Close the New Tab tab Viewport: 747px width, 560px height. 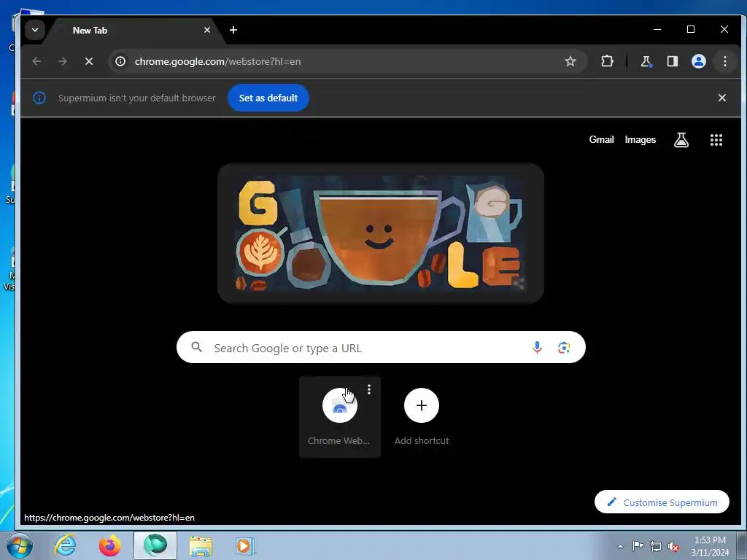206,30
